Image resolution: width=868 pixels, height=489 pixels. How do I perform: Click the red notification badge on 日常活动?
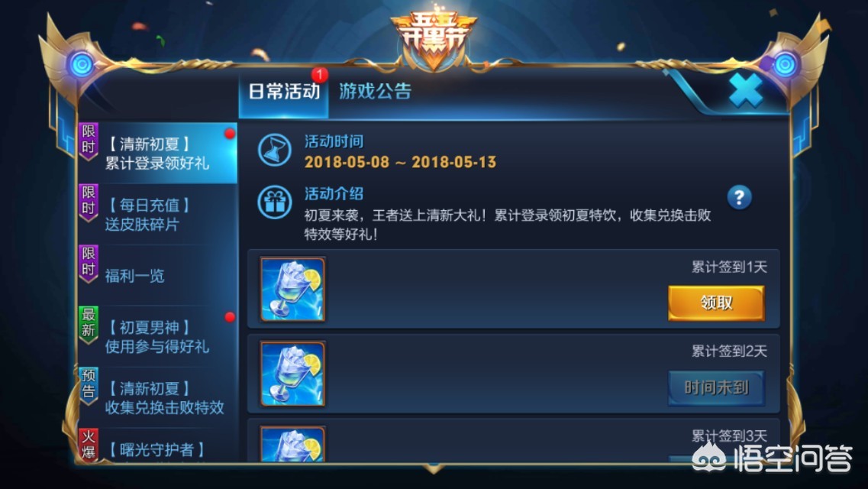(319, 74)
